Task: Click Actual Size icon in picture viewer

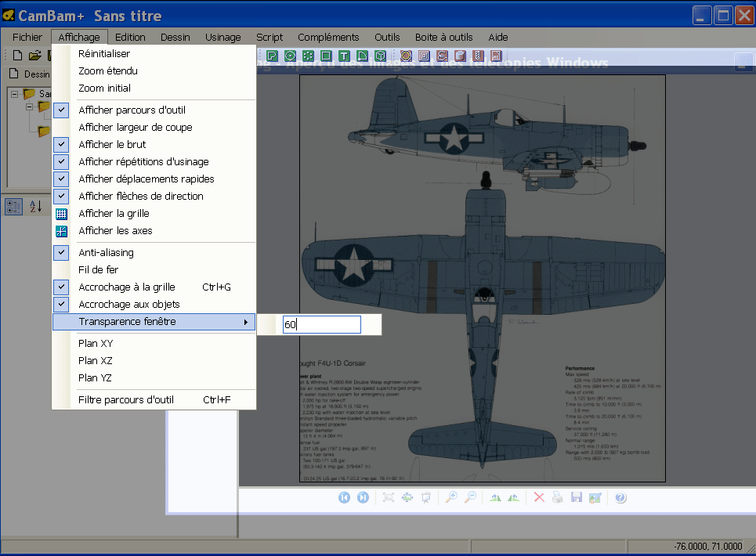Action: [407, 498]
